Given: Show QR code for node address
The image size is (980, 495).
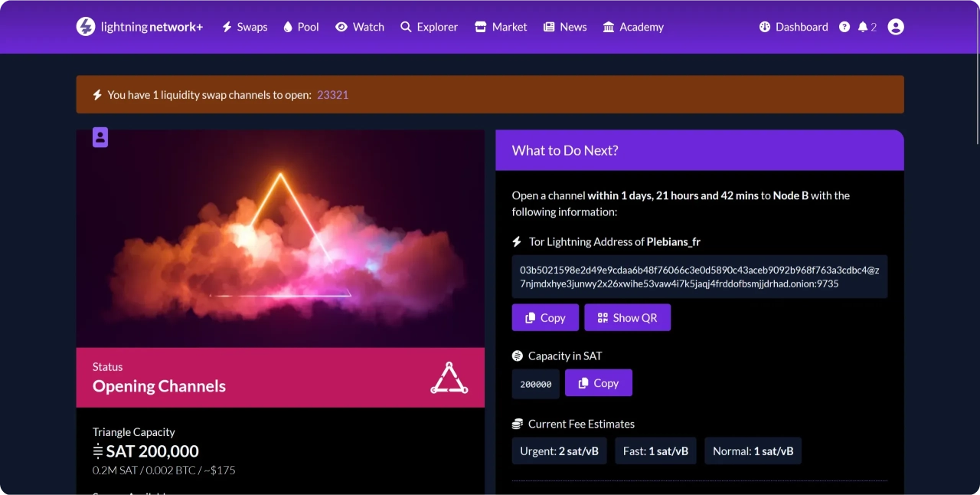Looking at the screenshot, I should [627, 318].
